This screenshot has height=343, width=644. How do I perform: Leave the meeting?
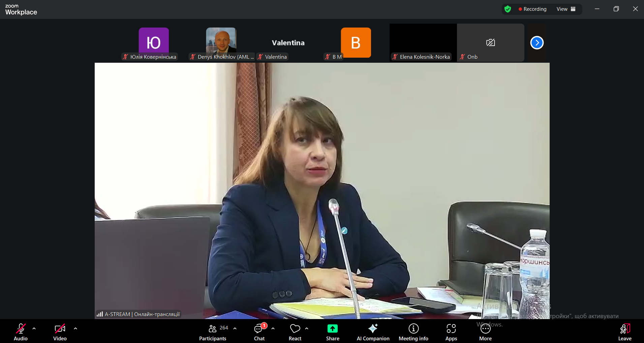(624, 332)
